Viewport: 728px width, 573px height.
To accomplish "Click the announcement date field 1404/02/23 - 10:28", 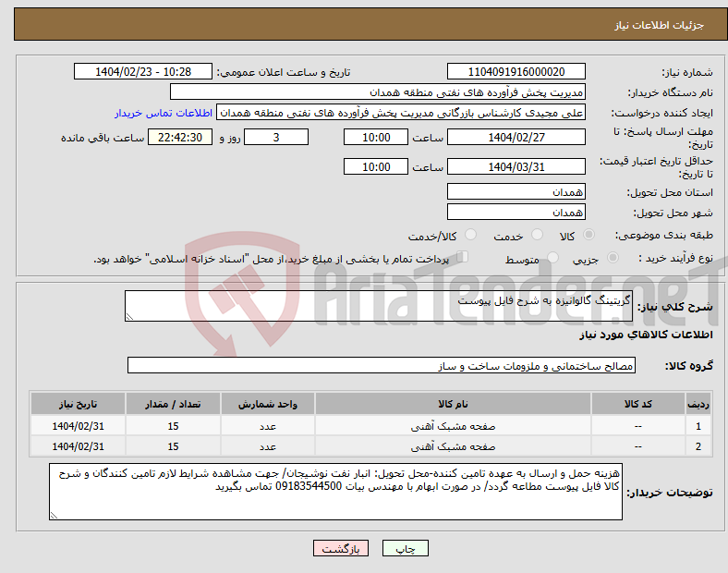I will tap(143, 71).
